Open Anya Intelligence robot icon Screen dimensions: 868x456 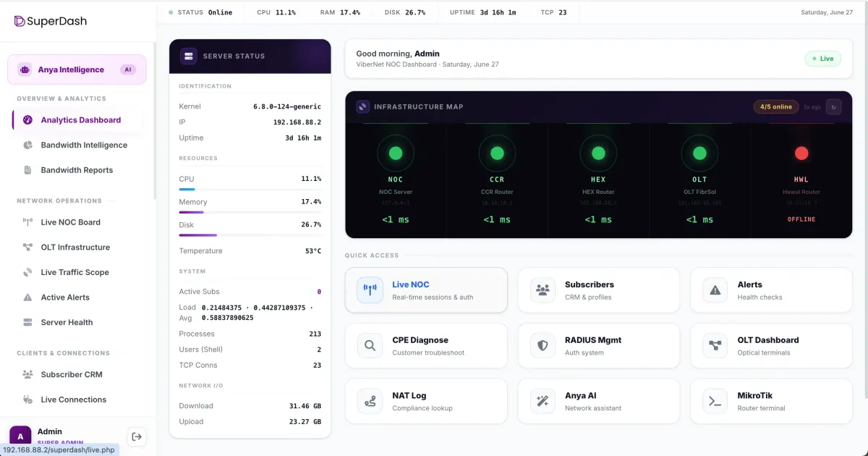tap(25, 70)
